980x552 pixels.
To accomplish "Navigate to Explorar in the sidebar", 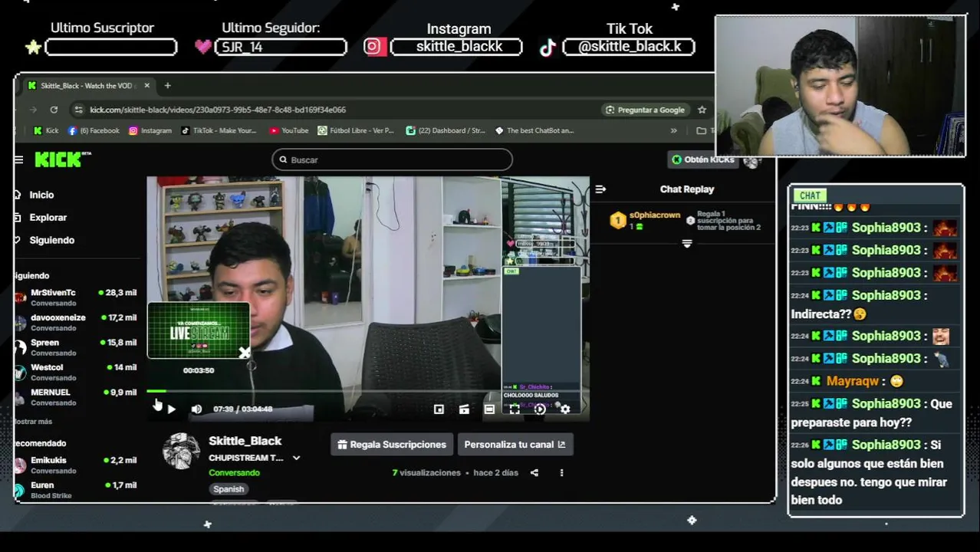I will 48,218.
